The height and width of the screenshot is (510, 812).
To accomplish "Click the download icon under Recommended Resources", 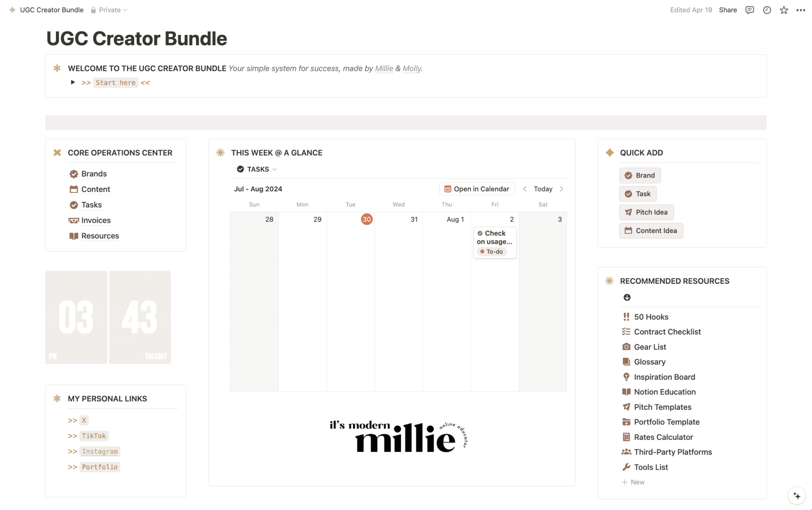I will (627, 297).
